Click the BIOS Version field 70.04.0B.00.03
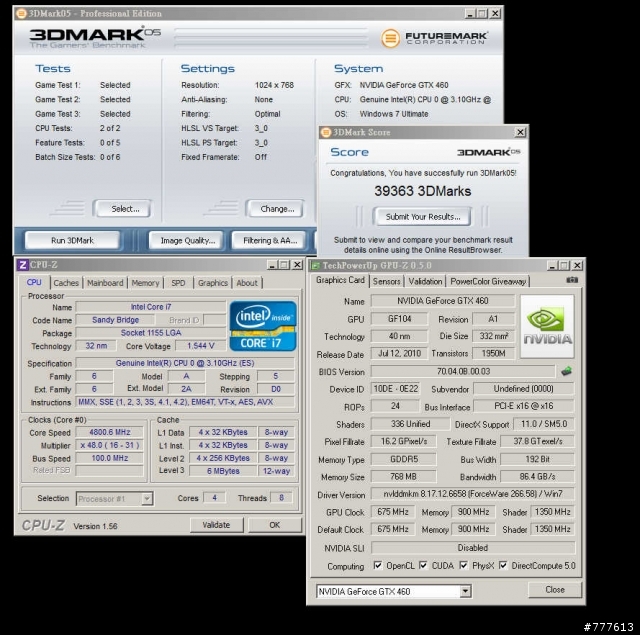 pyautogui.click(x=463, y=371)
